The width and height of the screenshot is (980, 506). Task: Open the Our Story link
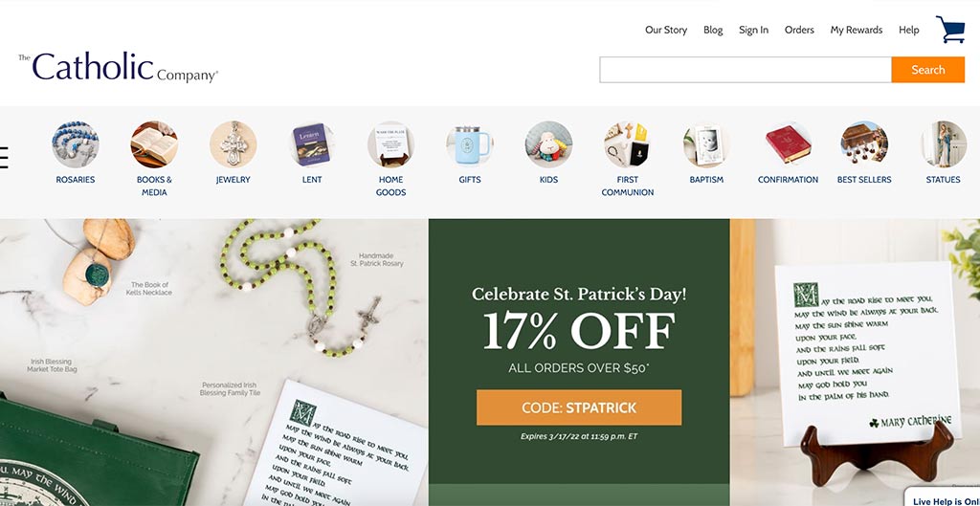pyautogui.click(x=666, y=30)
